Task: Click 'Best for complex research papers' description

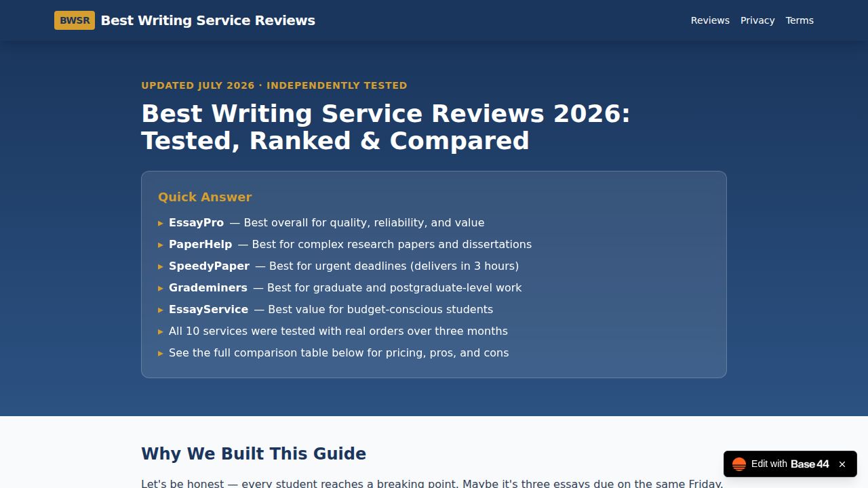Action: 392,244
